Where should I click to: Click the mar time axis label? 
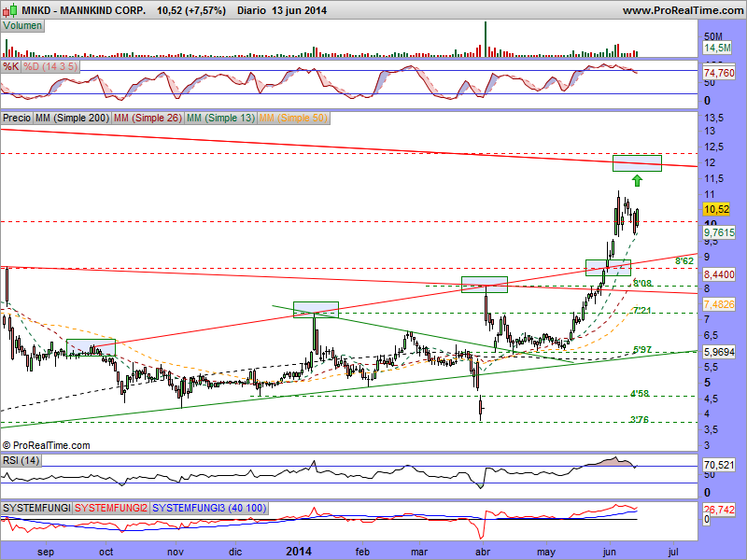(419, 552)
